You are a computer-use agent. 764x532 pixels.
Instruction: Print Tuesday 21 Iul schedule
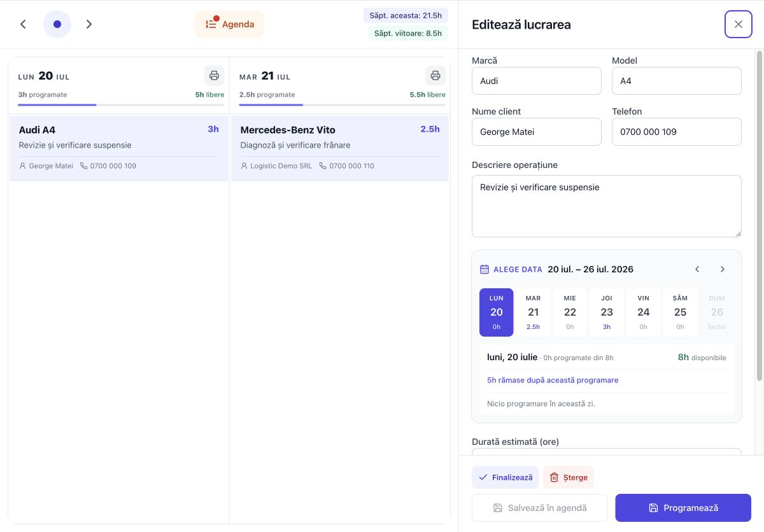435,76
